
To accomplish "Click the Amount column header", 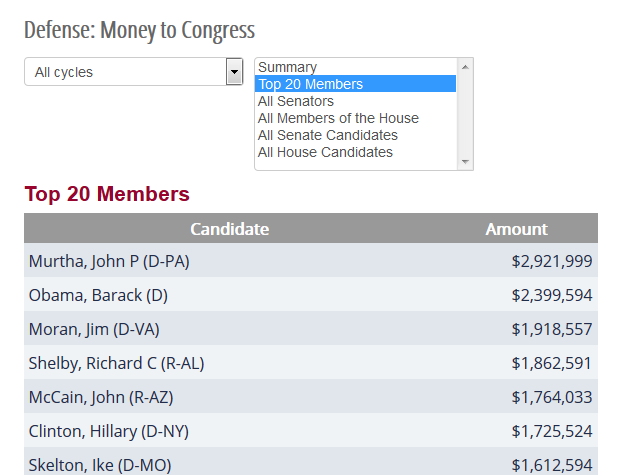I will click(516, 229).
